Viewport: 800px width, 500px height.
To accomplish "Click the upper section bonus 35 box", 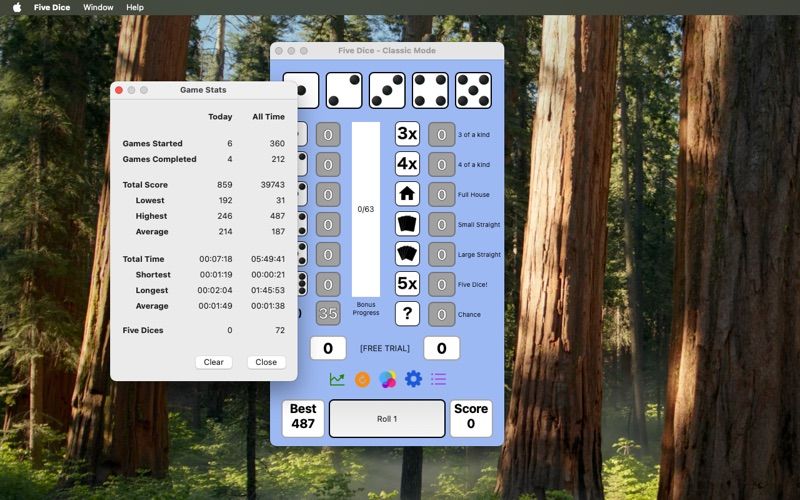I will pyautogui.click(x=328, y=313).
